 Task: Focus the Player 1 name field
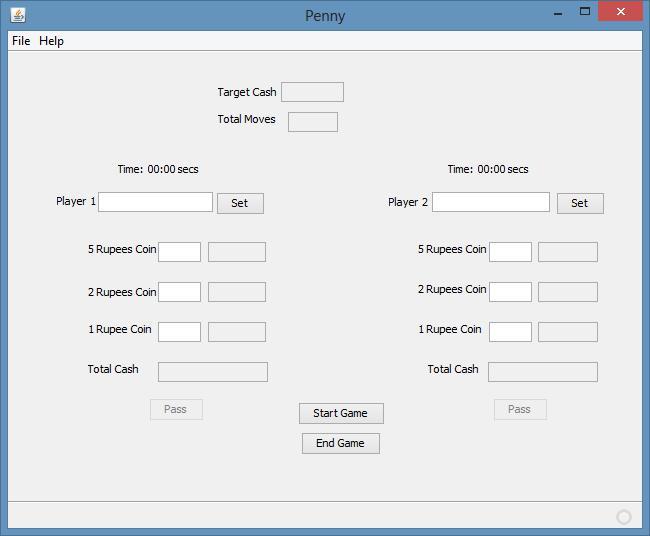click(x=155, y=202)
